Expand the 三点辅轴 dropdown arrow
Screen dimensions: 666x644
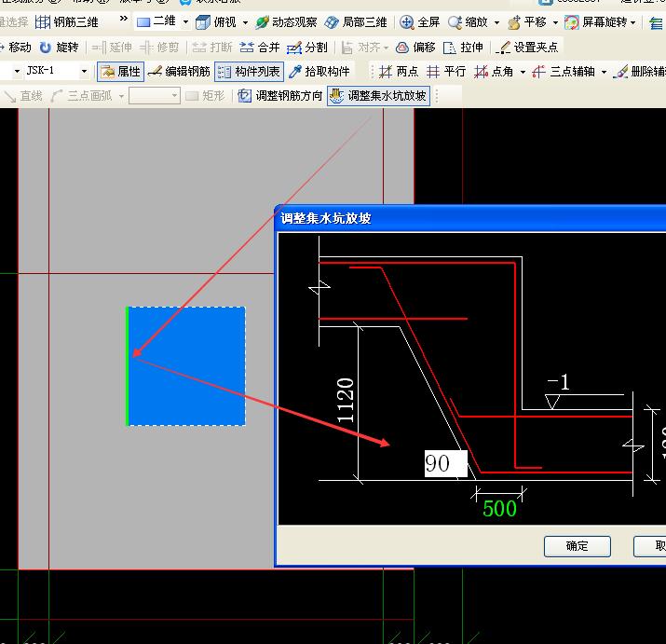coord(604,73)
